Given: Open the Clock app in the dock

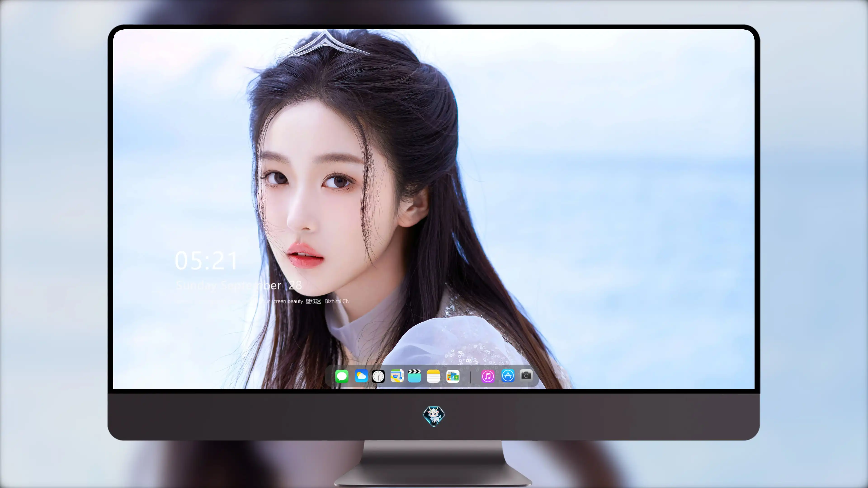Looking at the screenshot, I should tap(378, 376).
